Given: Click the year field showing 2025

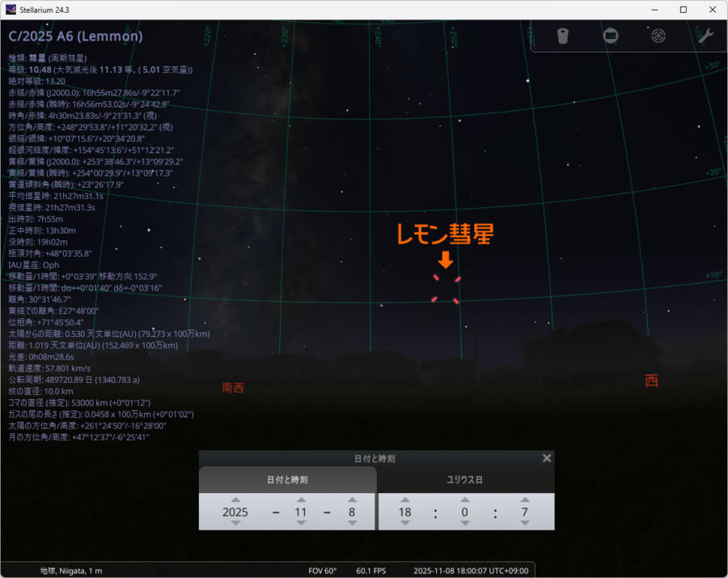Looking at the screenshot, I should [x=235, y=512].
